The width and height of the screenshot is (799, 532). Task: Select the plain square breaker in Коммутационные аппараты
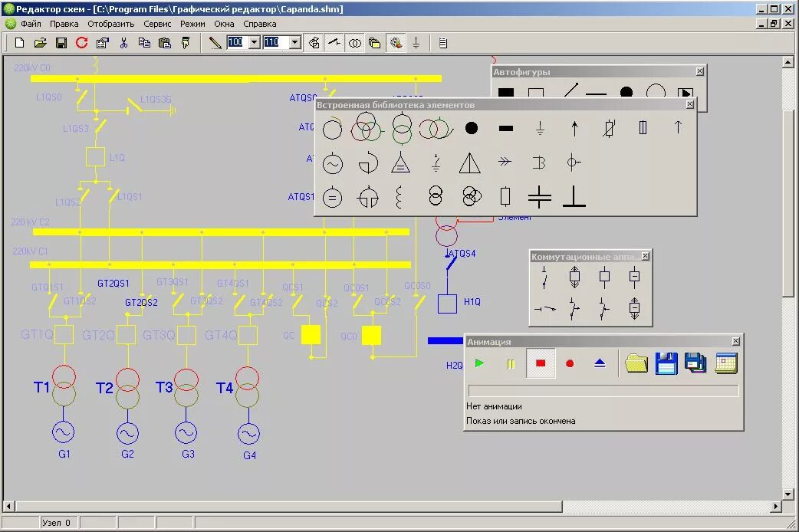click(x=604, y=277)
